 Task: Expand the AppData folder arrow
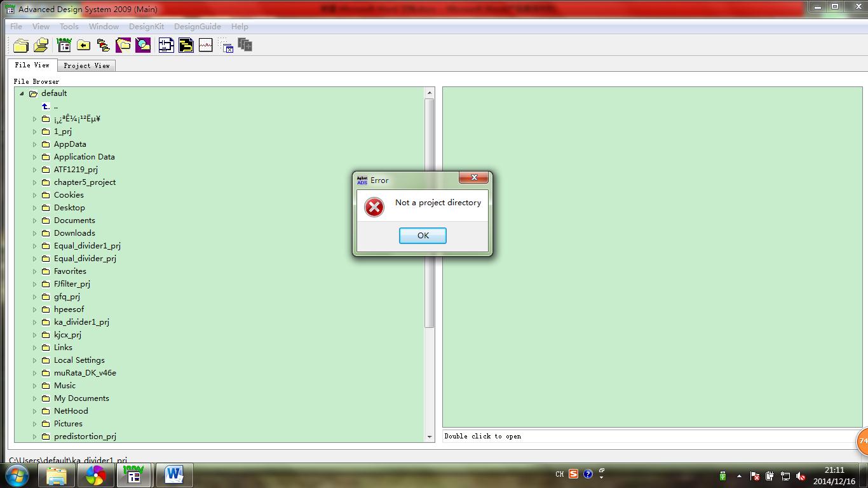[x=35, y=144]
